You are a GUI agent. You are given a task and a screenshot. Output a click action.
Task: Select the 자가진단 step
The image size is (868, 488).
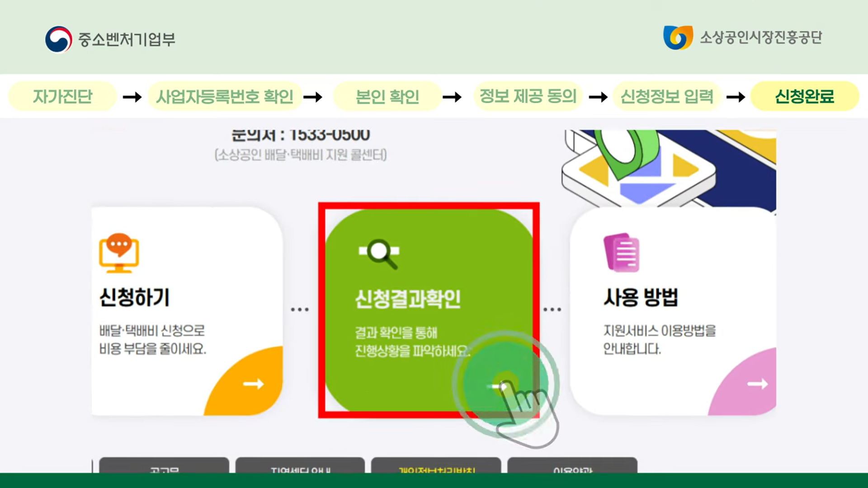pyautogui.click(x=62, y=96)
